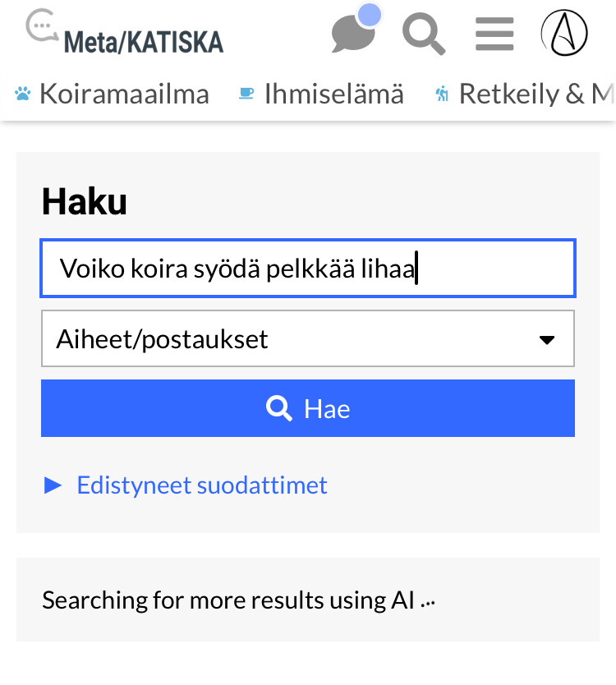Image resolution: width=616 pixels, height=685 pixels.
Task: Click the paw icon beside Koiramaailma
Action: pyautogui.click(x=23, y=94)
